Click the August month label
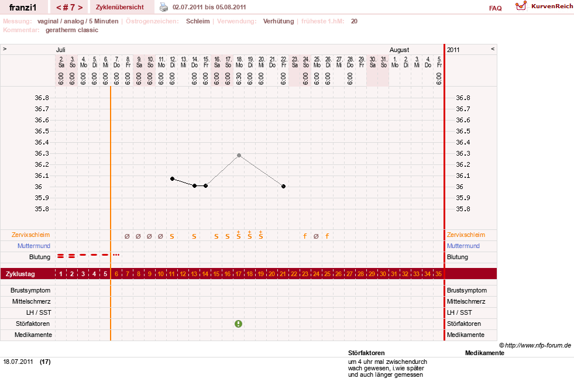 coord(399,50)
